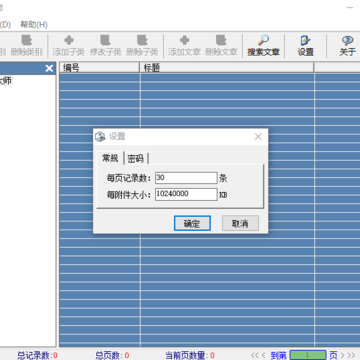Click the 总页数 status text
Image resolution: width=360 pixels, height=360 pixels.
click(x=112, y=356)
